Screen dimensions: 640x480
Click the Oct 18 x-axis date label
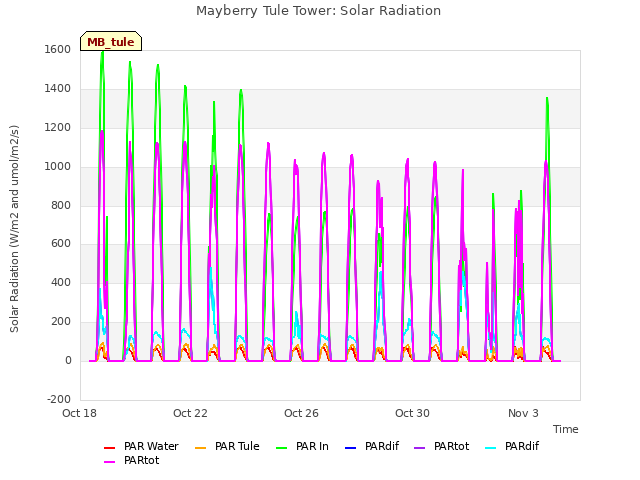pyautogui.click(x=79, y=413)
